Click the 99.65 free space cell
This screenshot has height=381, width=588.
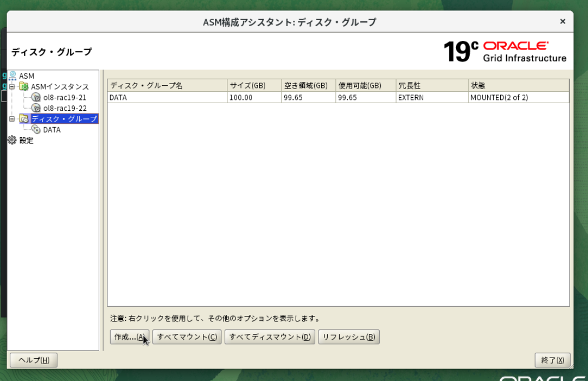pyautogui.click(x=309, y=98)
